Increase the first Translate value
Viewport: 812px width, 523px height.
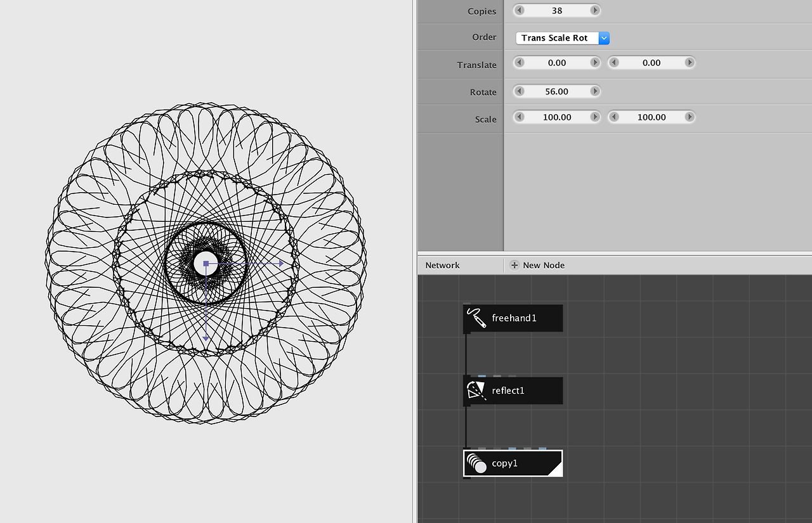pyautogui.click(x=594, y=62)
